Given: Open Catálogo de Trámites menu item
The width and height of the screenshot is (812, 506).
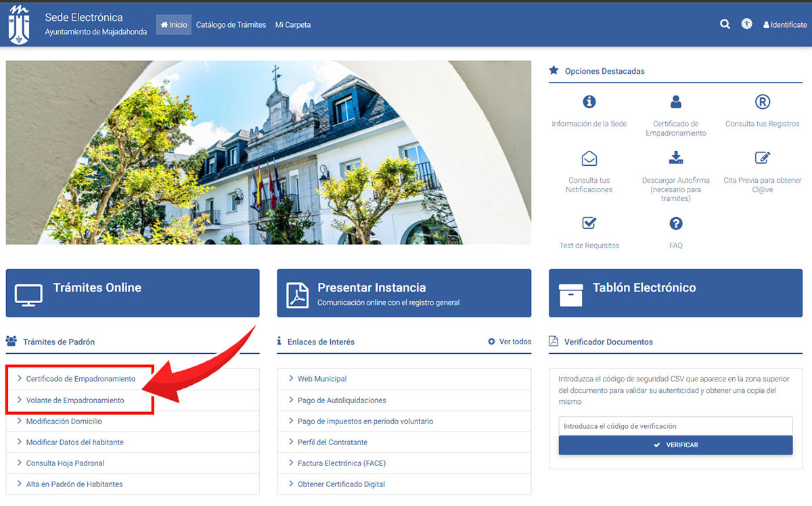Looking at the screenshot, I should pyautogui.click(x=231, y=25).
